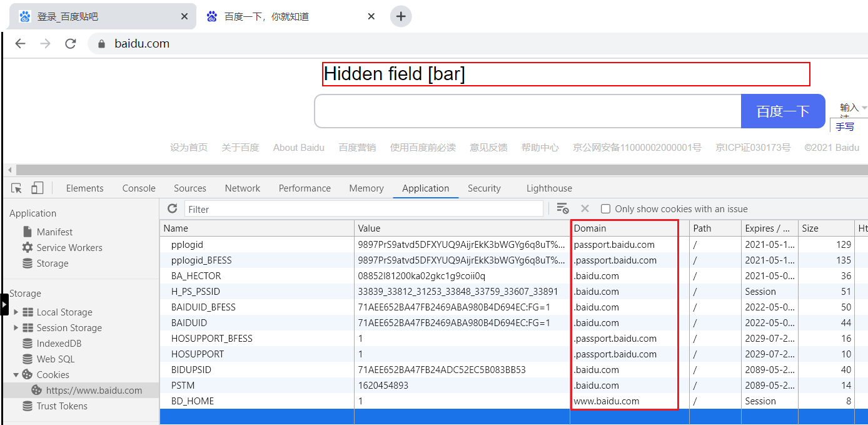Select the PSTM cookie row
This screenshot has width=868, height=425.
pos(513,385)
